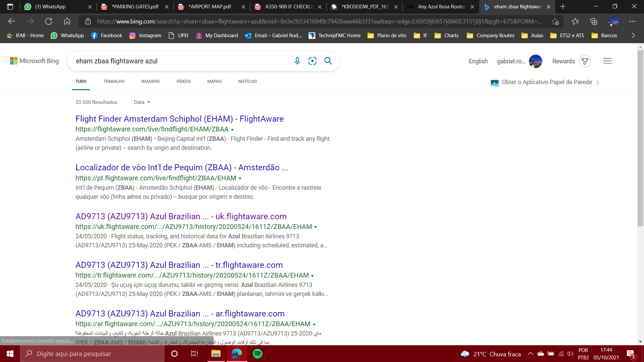Screen dimensions: 644x362
Task: Expand arrow next to findflight/EHAM/ZBAA URL
Action: [x=232, y=130]
